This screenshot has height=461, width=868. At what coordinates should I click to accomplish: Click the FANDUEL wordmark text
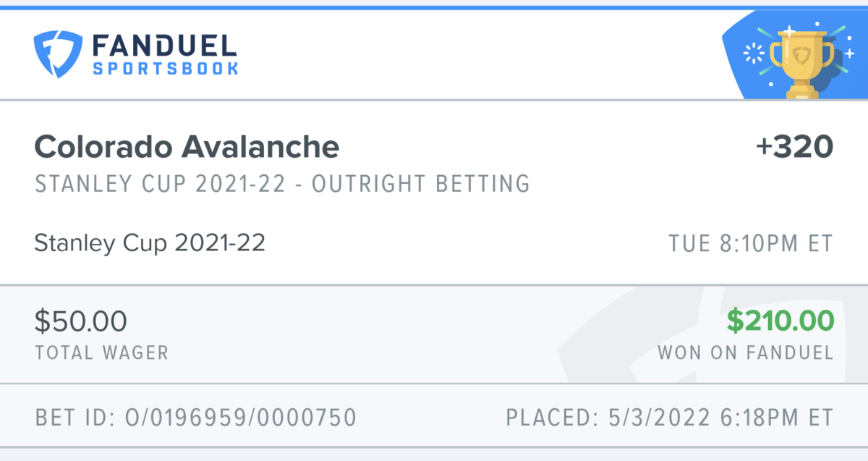click(164, 46)
